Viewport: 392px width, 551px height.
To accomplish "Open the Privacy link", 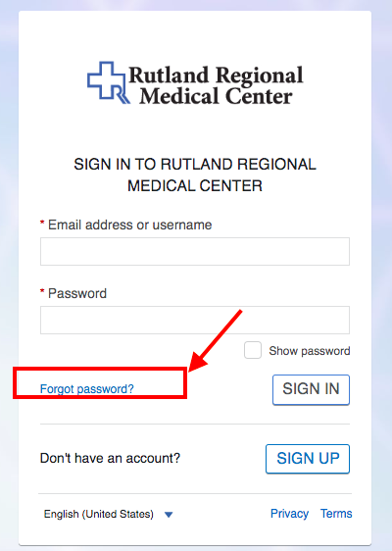I will pos(289,514).
